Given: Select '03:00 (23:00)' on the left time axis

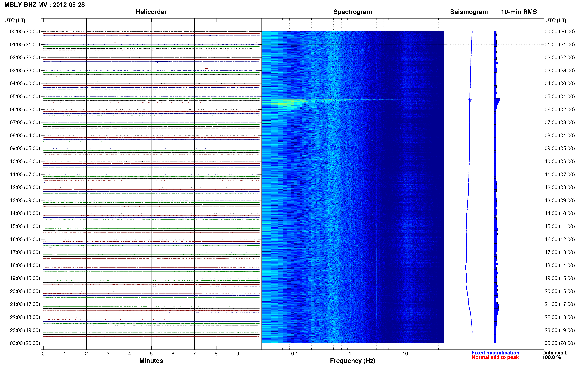Looking at the screenshot, I should pyautogui.click(x=25, y=71).
